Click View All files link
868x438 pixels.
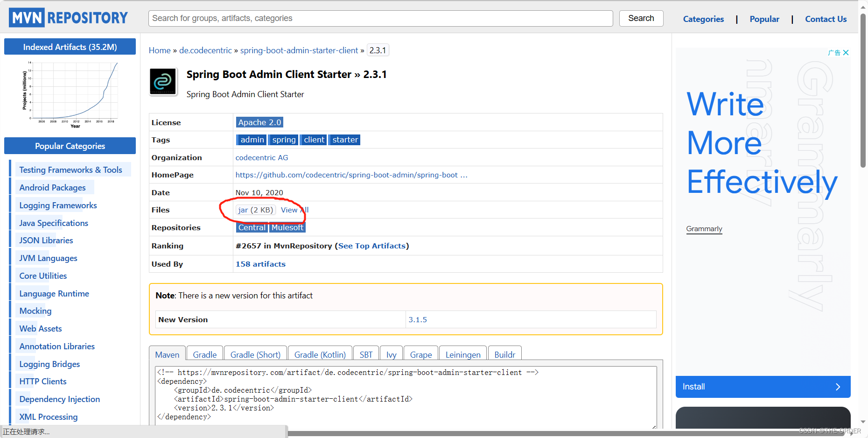(x=294, y=210)
